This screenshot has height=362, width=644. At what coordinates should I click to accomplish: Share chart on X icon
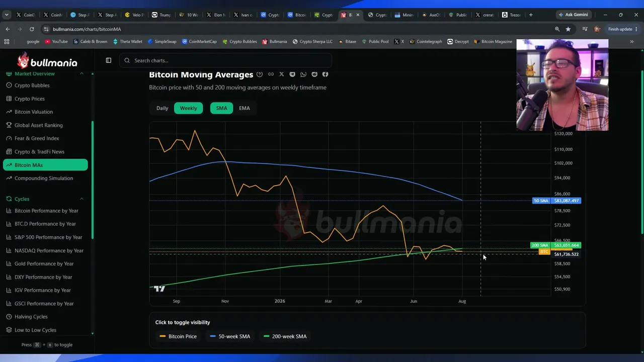(281, 74)
